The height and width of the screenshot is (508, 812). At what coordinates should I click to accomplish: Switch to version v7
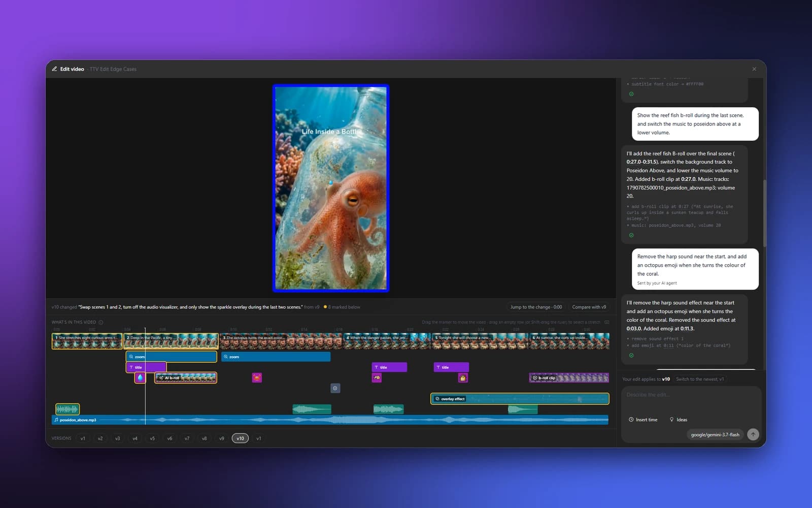187,438
